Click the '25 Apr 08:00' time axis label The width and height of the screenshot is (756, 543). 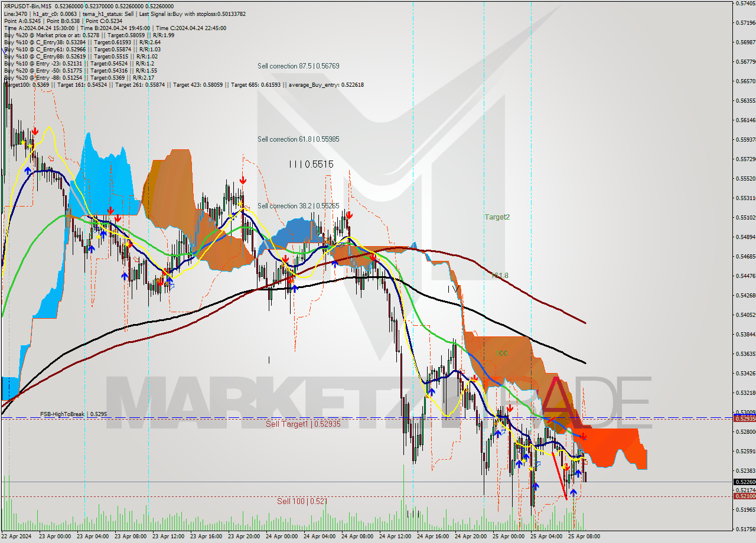tap(584, 536)
